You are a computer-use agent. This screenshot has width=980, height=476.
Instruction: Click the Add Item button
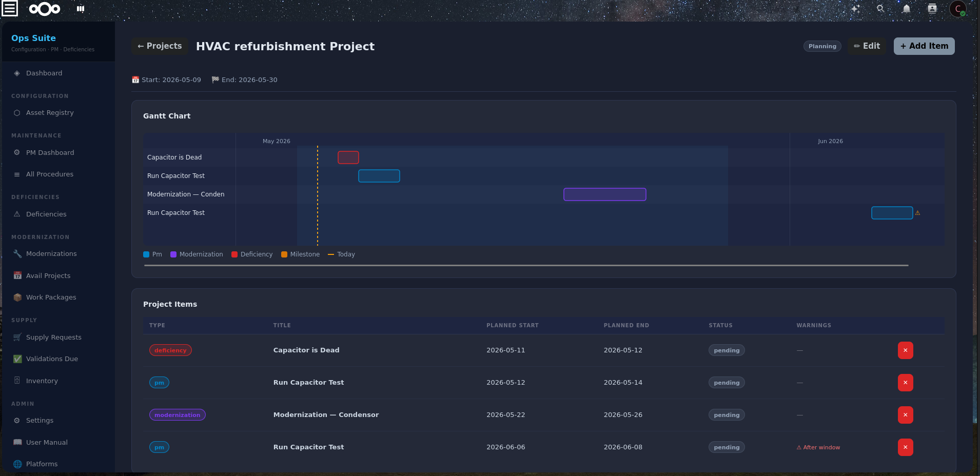(x=924, y=46)
